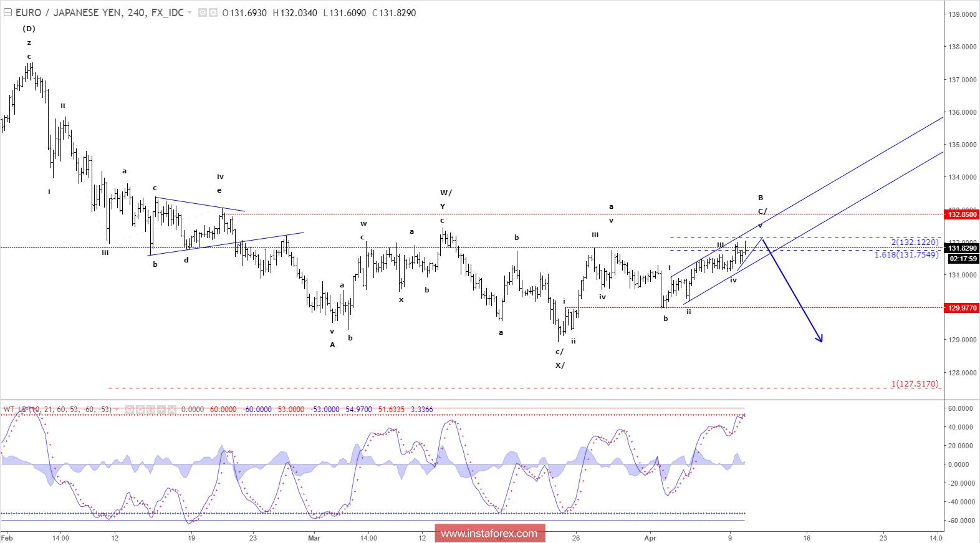Screen dimensions: 980x543
Task: Click the 54.9700 indicator value in header
Action: click(358, 410)
